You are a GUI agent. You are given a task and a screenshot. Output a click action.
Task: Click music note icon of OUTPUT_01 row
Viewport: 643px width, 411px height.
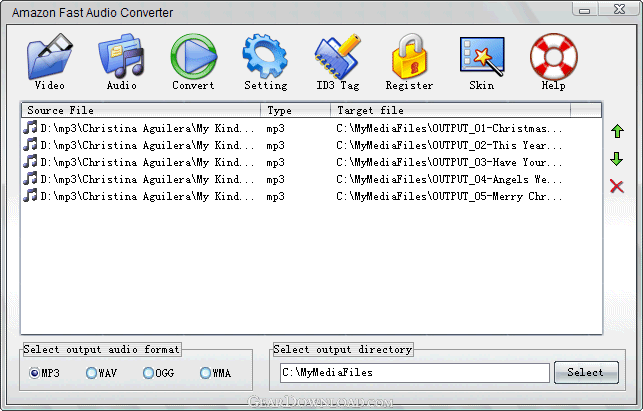[30, 128]
